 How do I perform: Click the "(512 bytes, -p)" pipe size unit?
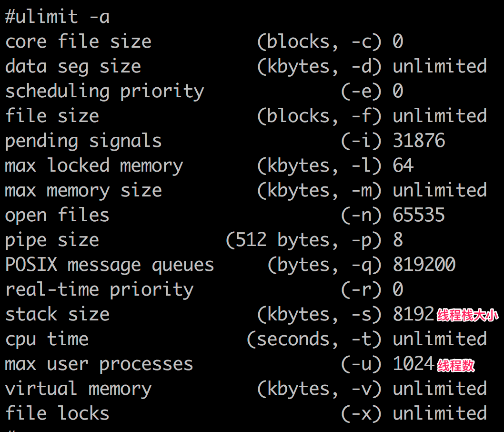pos(303,240)
